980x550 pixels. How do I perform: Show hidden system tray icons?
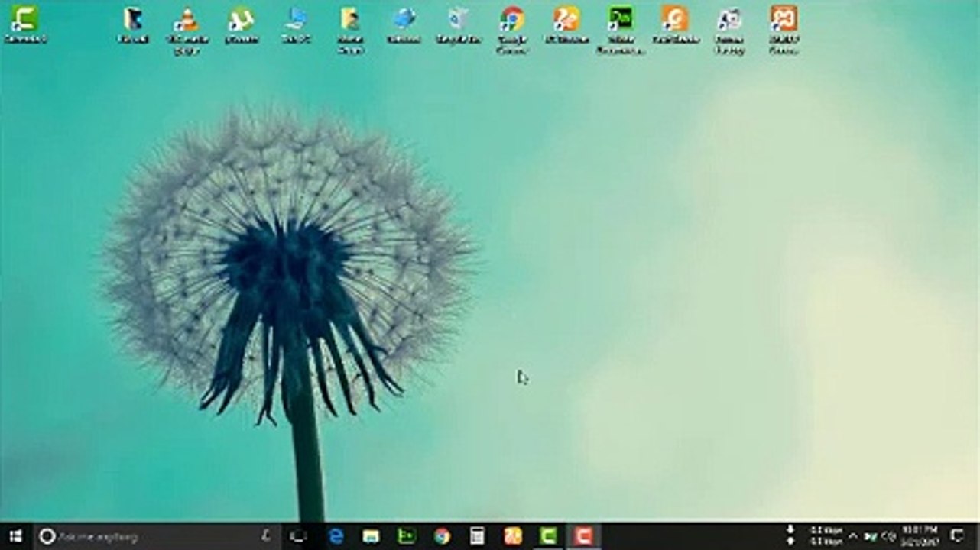[853, 536]
